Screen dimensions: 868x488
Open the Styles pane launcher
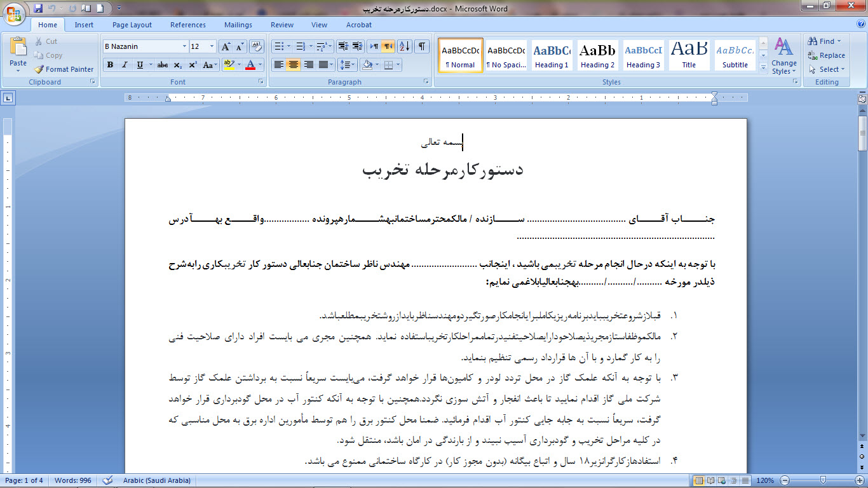pyautogui.click(x=794, y=82)
